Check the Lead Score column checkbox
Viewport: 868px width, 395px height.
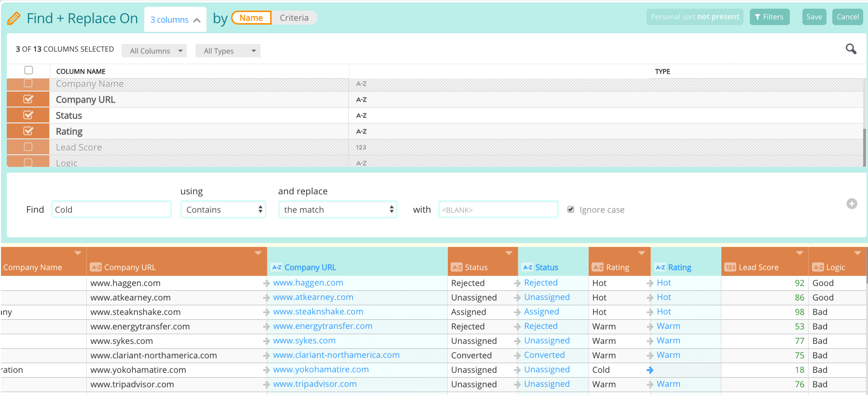pos(28,147)
